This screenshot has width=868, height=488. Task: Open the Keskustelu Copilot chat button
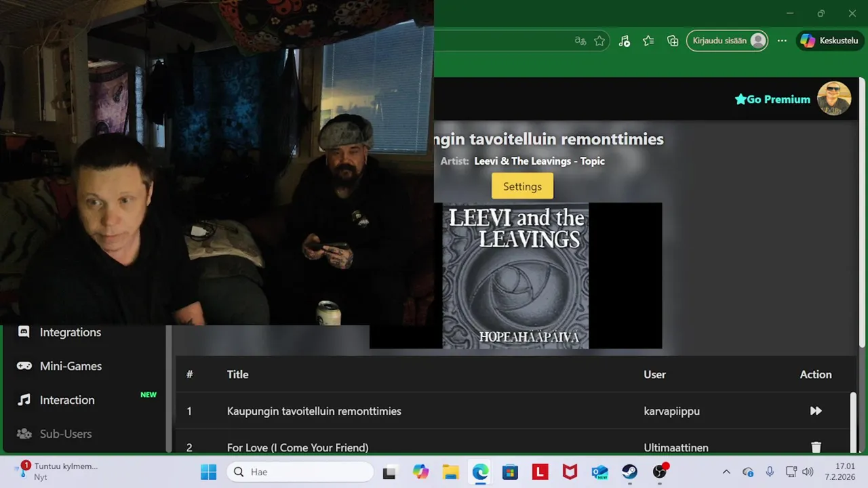point(829,41)
